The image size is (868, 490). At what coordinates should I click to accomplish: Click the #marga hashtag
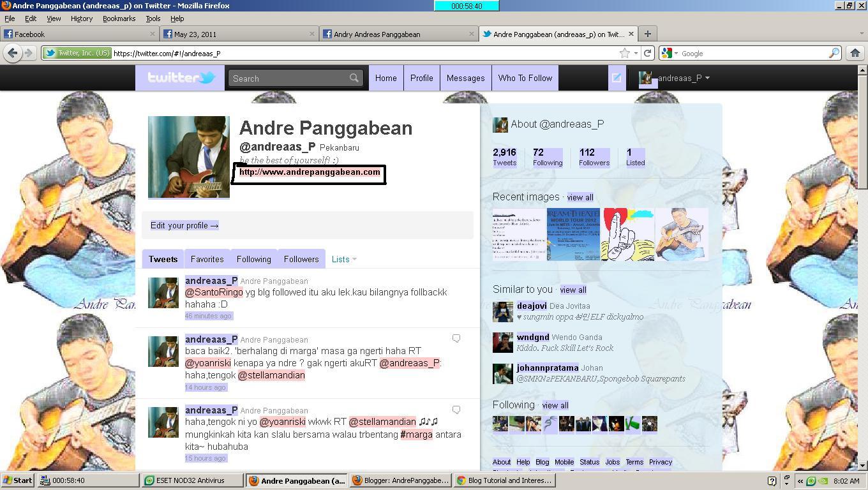[x=416, y=434]
